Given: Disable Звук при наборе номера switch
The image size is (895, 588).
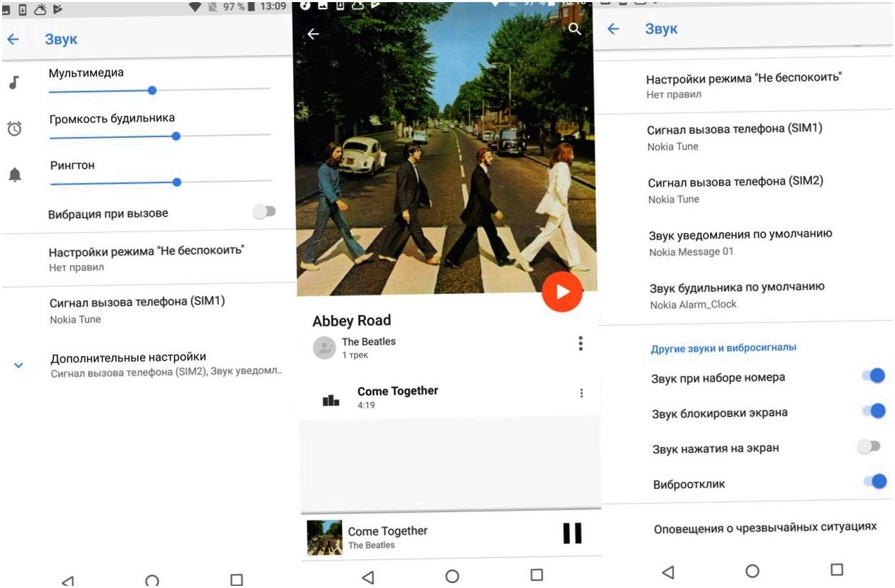Looking at the screenshot, I should pos(873,376).
